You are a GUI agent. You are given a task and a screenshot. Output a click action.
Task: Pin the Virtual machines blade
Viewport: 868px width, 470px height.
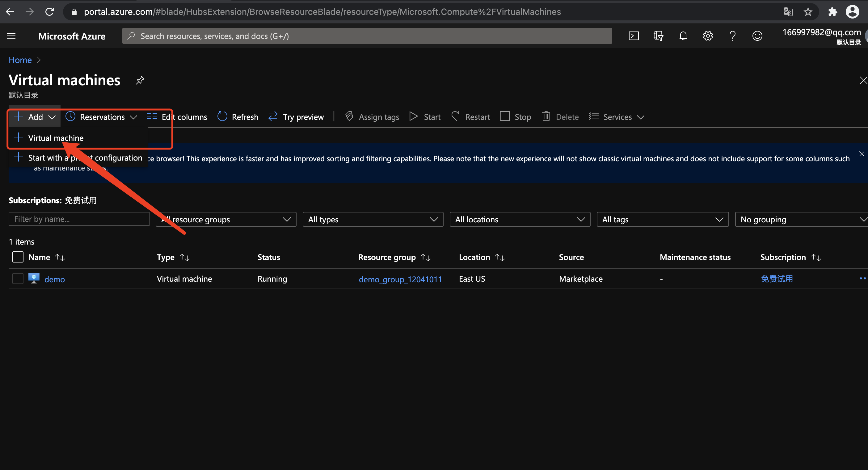[140, 81]
